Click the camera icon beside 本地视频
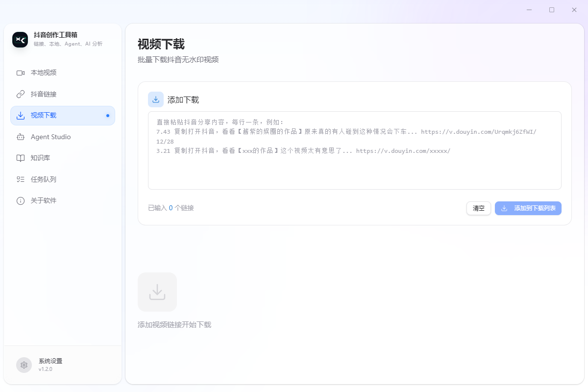 pyautogui.click(x=21, y=73)
